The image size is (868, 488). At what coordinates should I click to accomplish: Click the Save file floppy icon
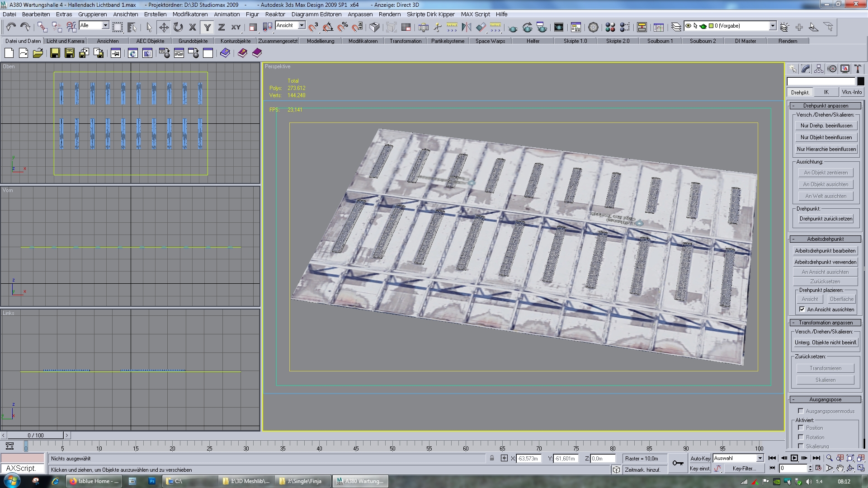click(x=55, y=53)
